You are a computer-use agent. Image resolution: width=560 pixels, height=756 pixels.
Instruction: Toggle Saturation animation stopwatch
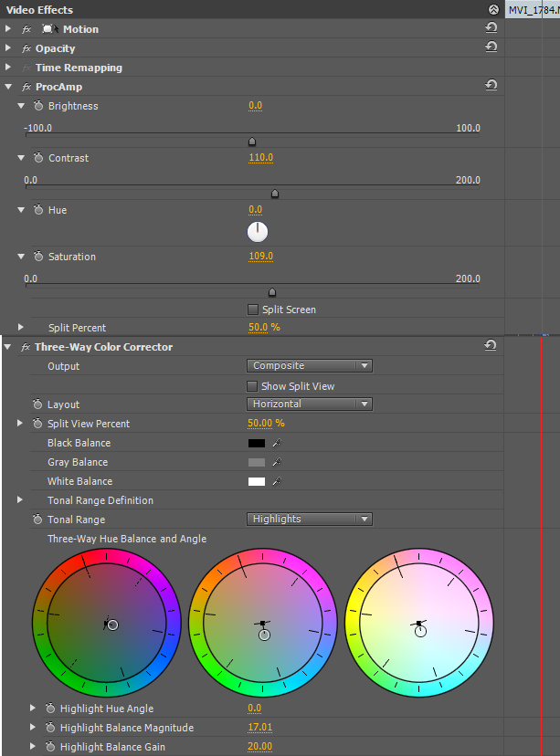click(x=38, y=256)
